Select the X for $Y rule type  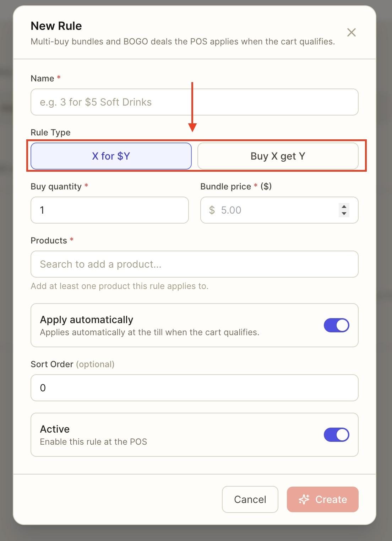point(111,156)
